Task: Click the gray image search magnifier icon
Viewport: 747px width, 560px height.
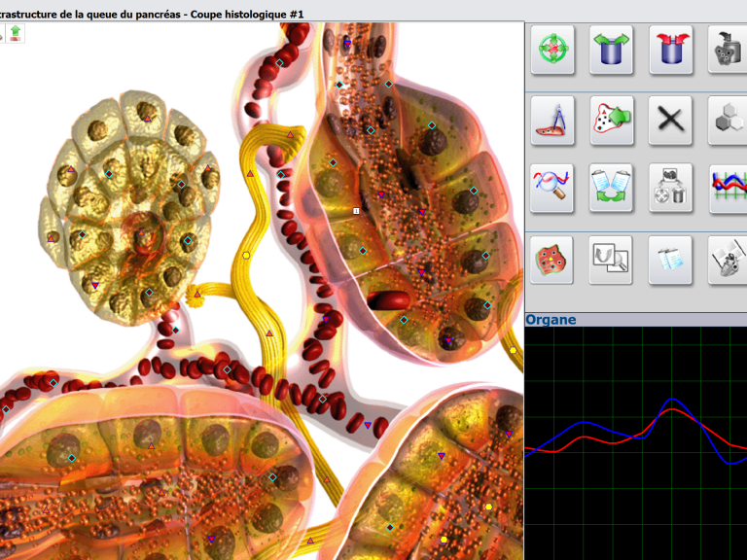Action: (611, 260)
